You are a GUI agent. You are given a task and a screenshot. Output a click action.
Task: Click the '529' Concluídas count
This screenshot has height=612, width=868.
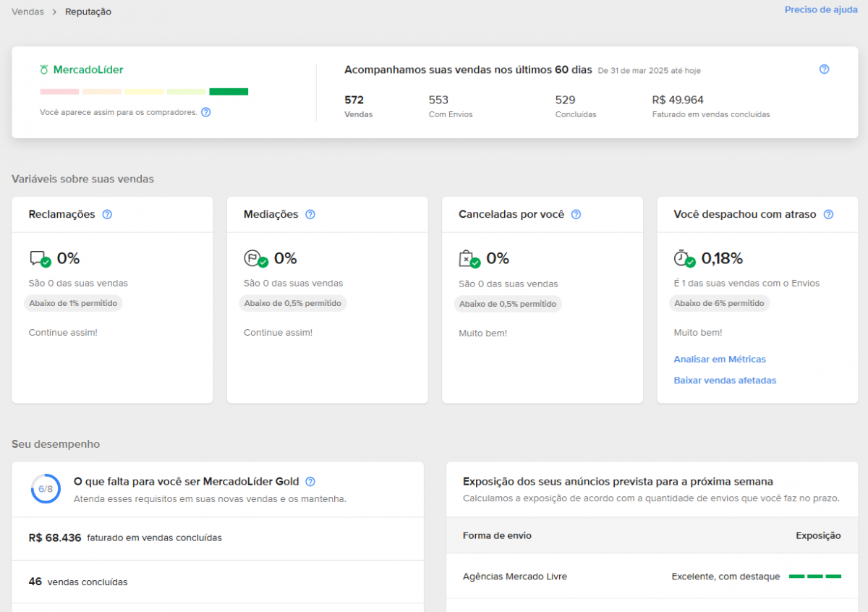pyautogui.click(x=565, y=100)
